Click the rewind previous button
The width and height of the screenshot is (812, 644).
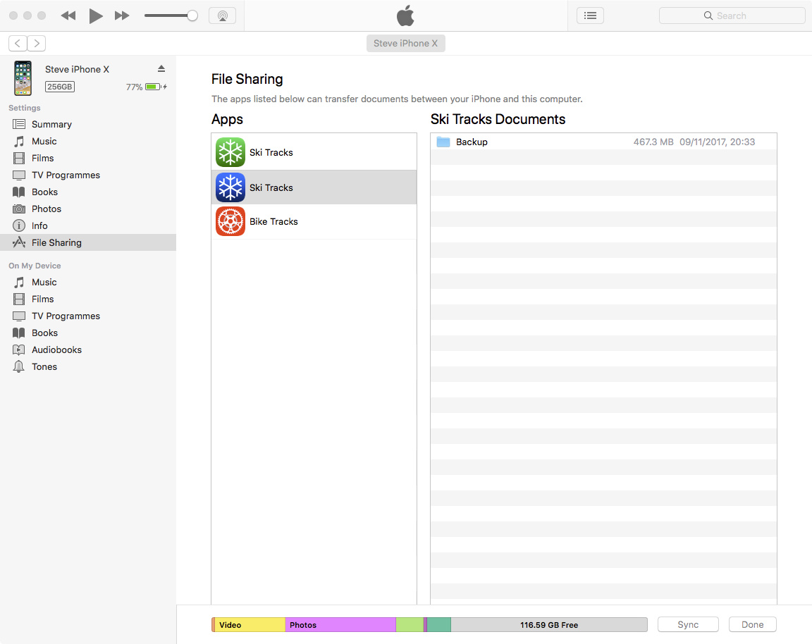pyautogui.click(x=68, y=16)
